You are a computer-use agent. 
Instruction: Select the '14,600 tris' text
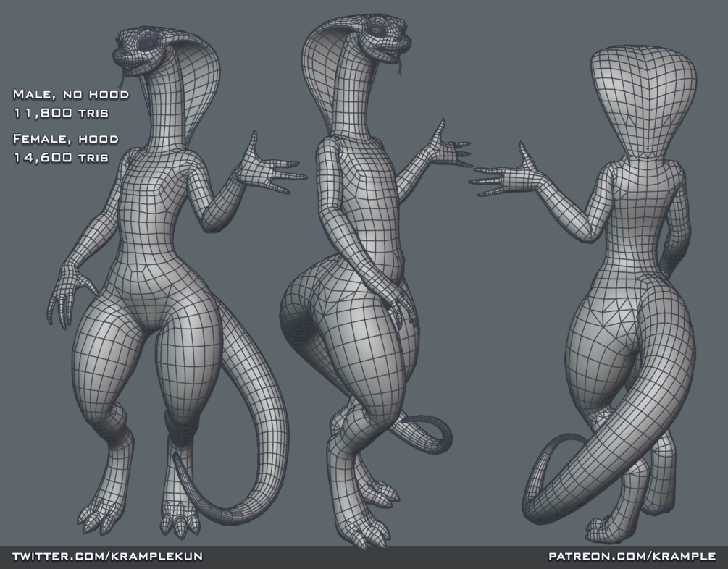click(x=61, y=157)
